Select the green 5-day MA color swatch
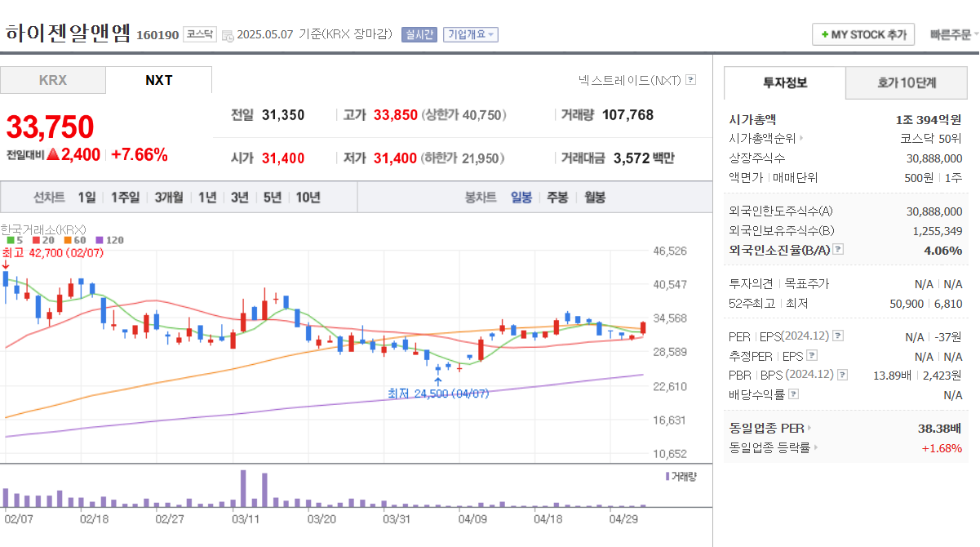Image resolution: width=980 pixels, height=547 pixels. pos(12,241)
